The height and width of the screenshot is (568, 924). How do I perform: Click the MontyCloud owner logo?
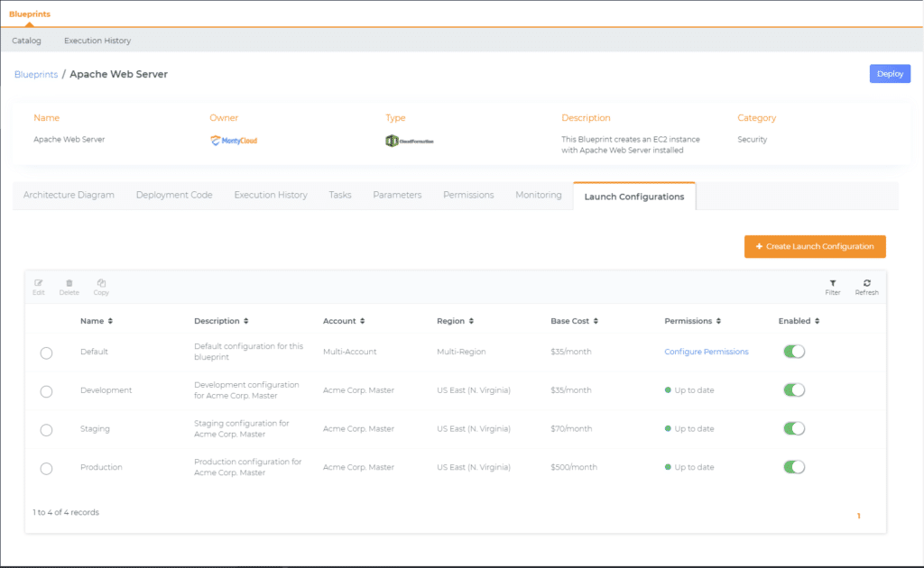tap(234, 141)
